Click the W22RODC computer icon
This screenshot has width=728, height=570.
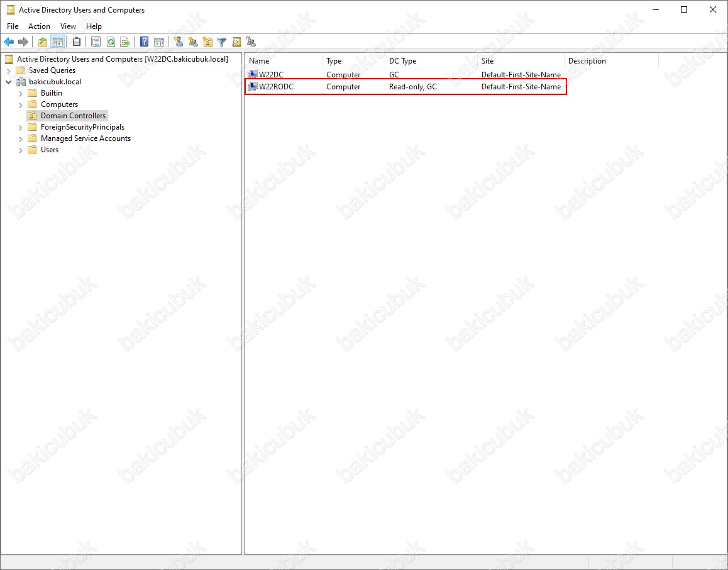253,86
